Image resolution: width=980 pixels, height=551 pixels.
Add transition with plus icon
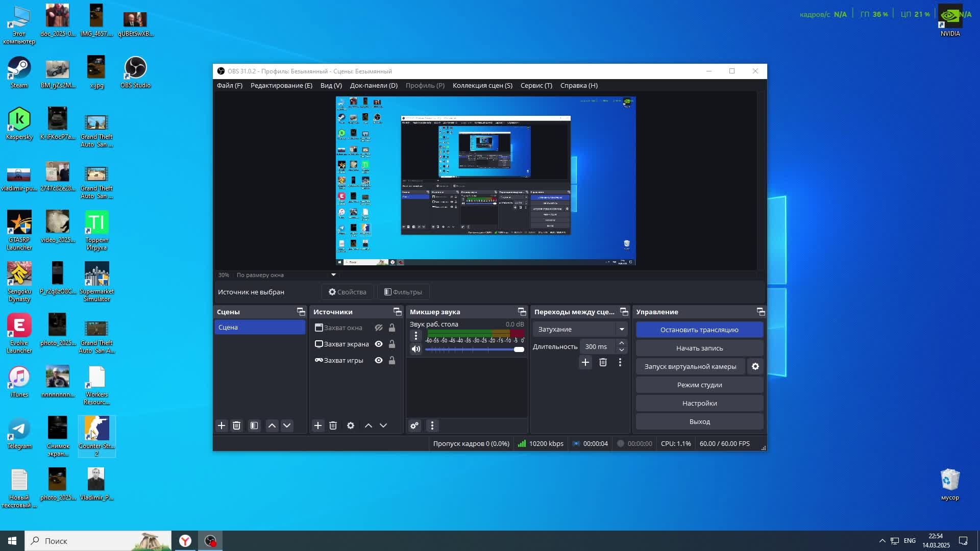[x=585, y=362]
